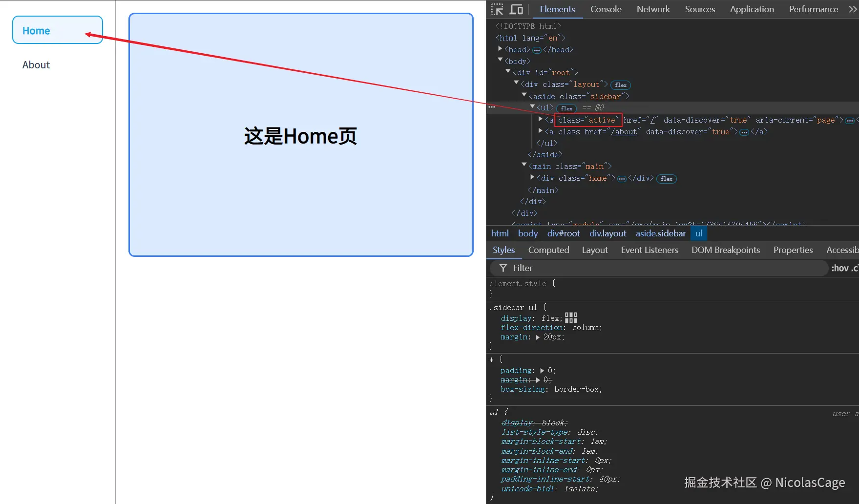This screenshot has height=504, width=859.
Task: Toggle the :hov element state button
Action: [x=840, y=268]
